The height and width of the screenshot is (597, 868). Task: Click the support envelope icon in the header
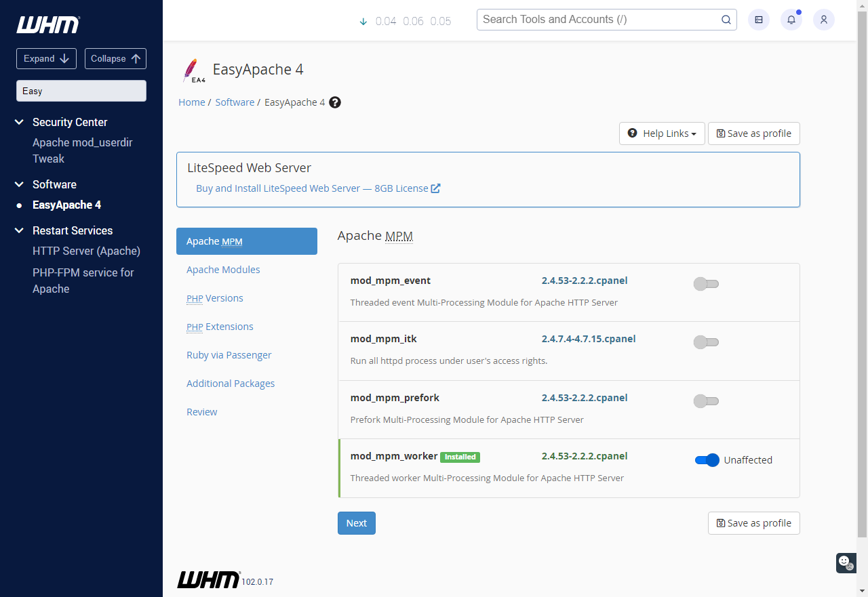coord(758,20)
